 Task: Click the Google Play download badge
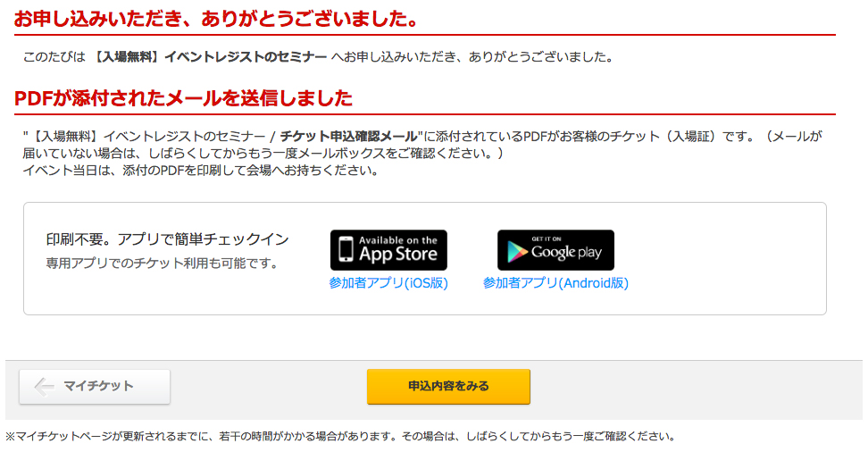[555, 250]
